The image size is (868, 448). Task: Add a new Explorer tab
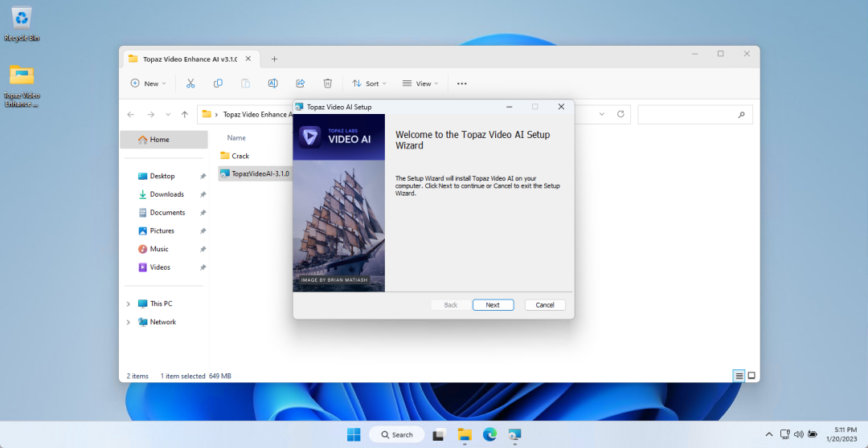click(x=274, y=59)
